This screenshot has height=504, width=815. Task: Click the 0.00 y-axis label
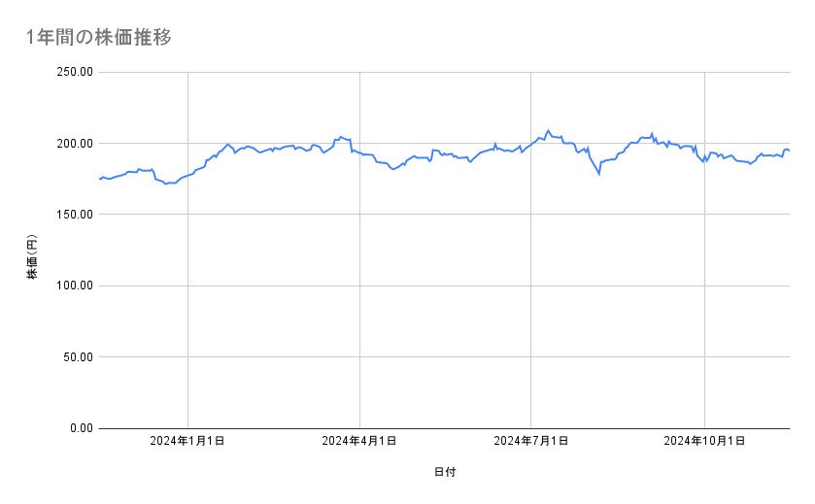(81, 428)
